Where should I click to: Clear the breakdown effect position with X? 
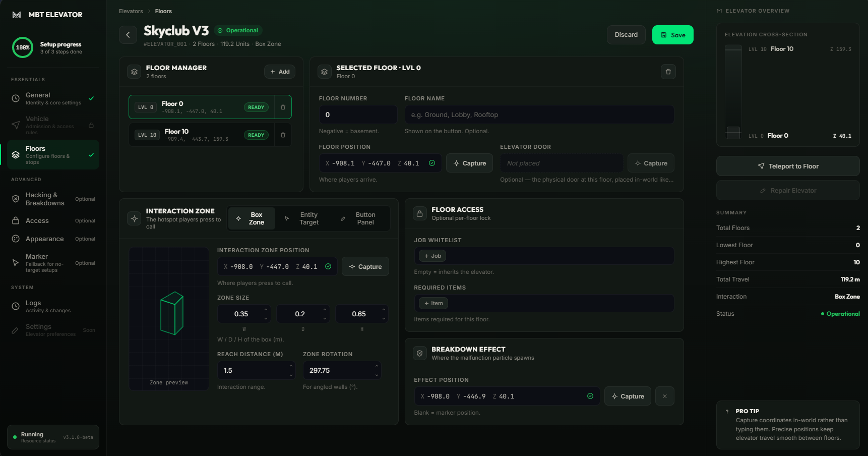click(x=665, y=396)
